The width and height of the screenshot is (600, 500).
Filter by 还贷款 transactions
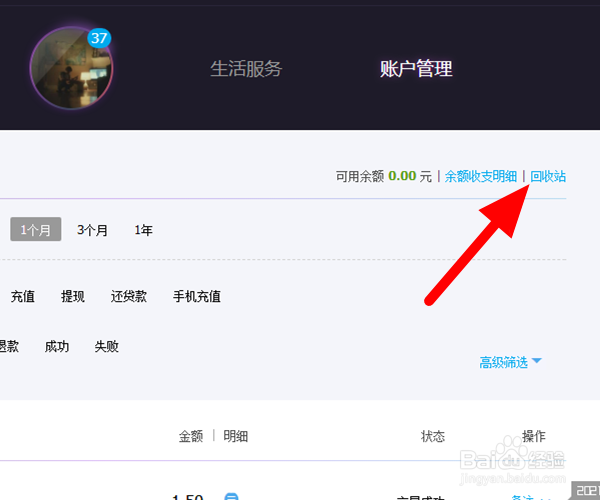(x=129, y=296)
